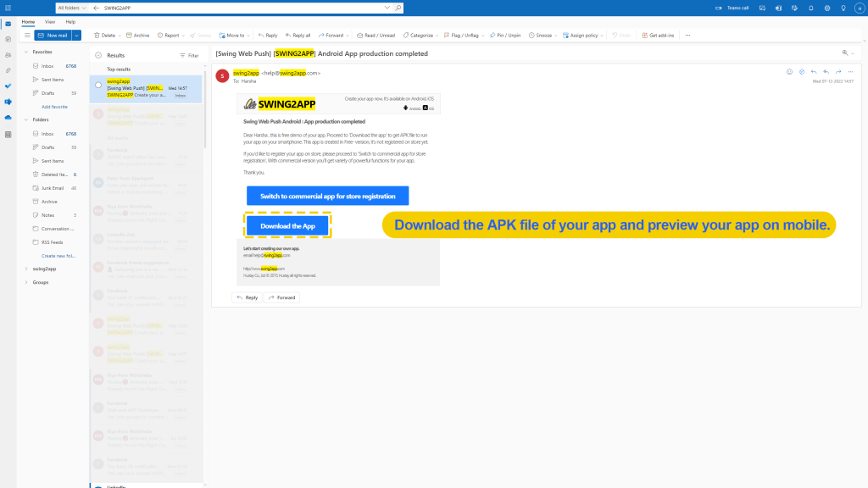Open the account profile avatar
Image resolution: width=868 pixels, height=488 pixels.
(860, 8)
